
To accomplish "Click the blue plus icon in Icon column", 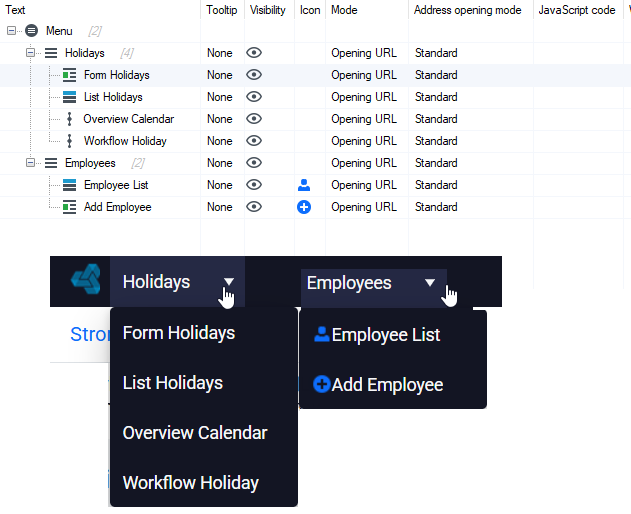I will [304, 207].
